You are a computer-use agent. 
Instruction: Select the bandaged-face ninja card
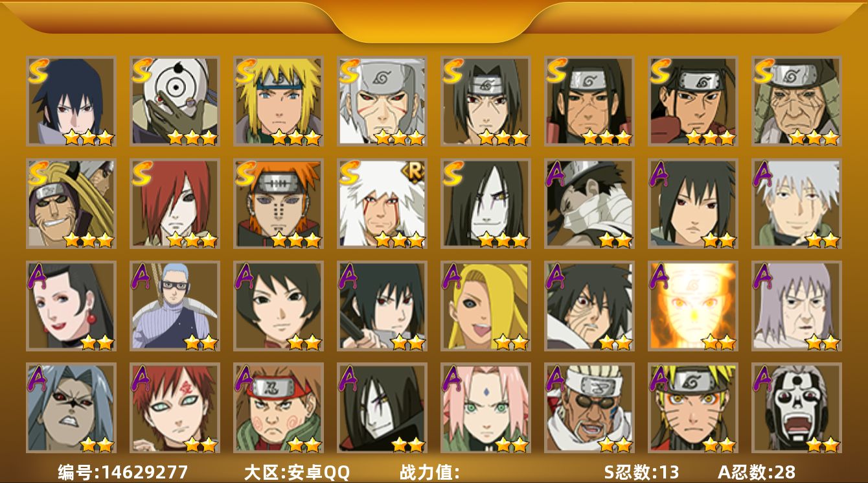tap(589, 203)
